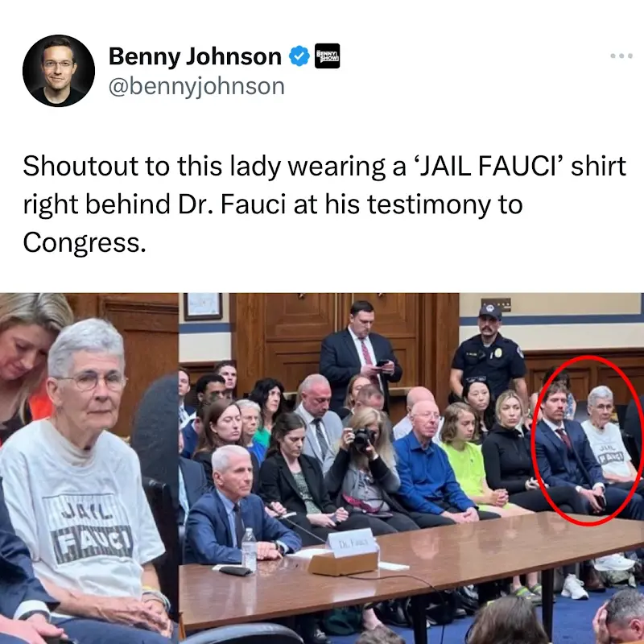Click the black object lying on the table
644x644 pixels.
pos(235,571)
